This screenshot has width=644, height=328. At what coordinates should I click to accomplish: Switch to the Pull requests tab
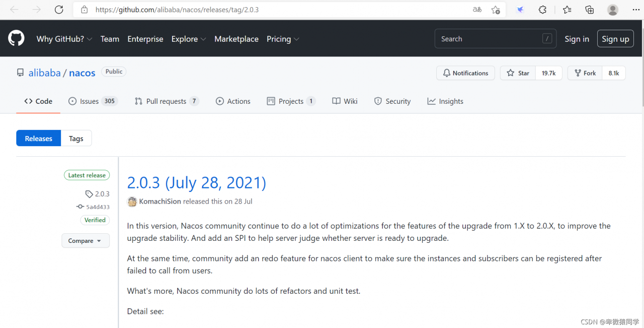pos(166,101)
